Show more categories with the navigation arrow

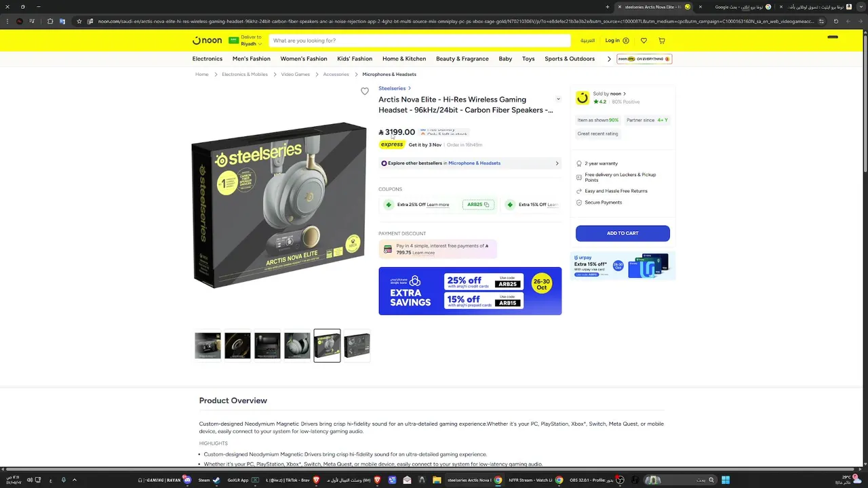pos(609,59)
